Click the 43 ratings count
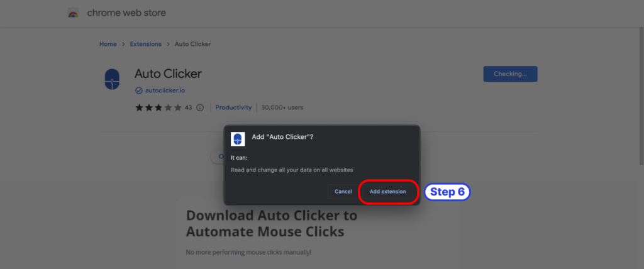644x269 pixels. coord(188,107)
